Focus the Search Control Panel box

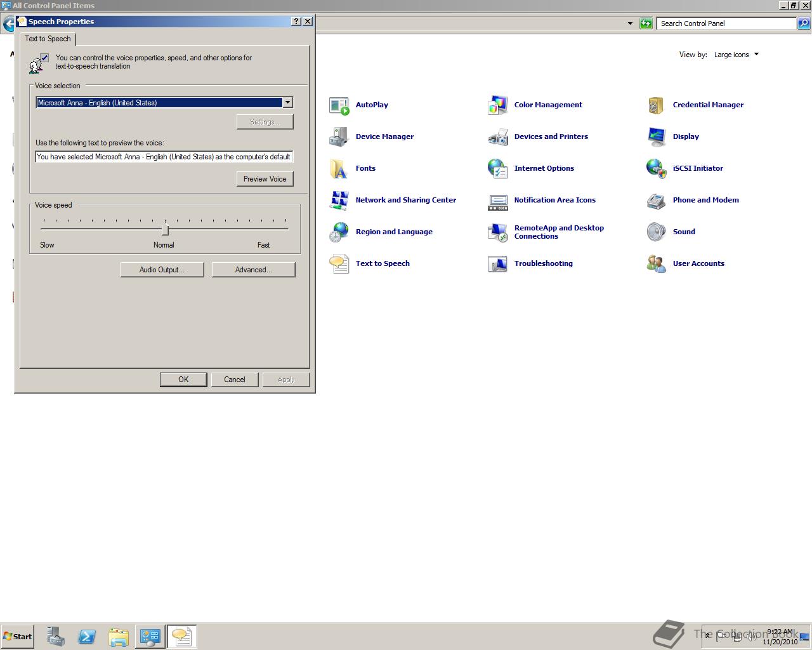point(726,23)
